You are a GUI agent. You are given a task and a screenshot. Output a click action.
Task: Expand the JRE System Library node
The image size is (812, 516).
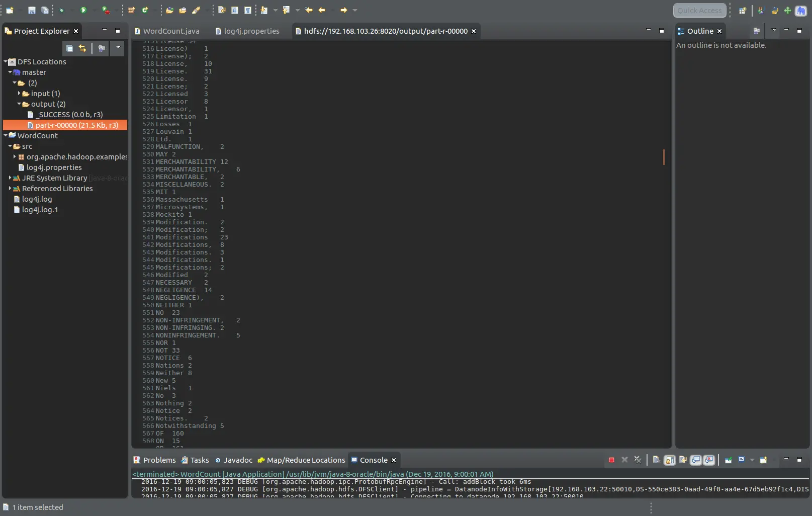10,178
